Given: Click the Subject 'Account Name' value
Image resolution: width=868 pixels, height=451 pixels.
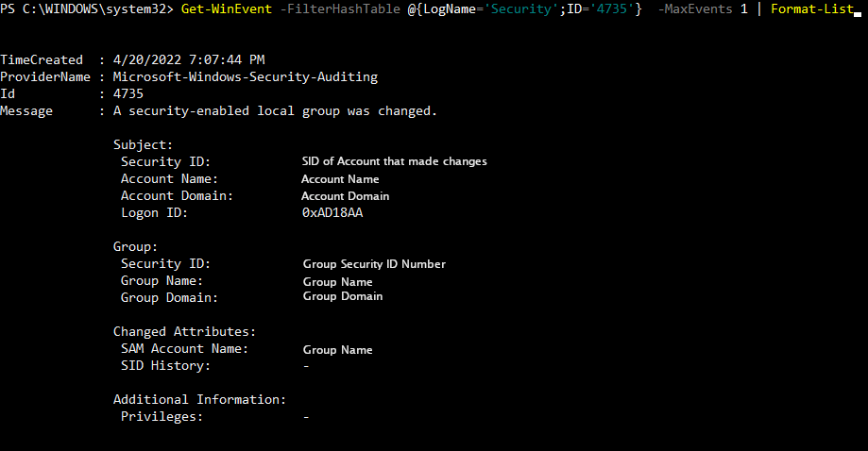Looking at the screenshot, I should (340, 179).
